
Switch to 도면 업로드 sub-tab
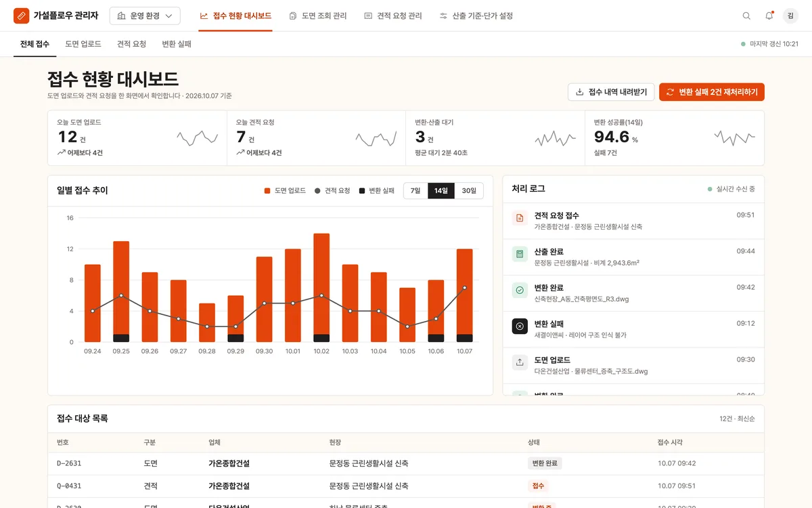click(83, 44)
